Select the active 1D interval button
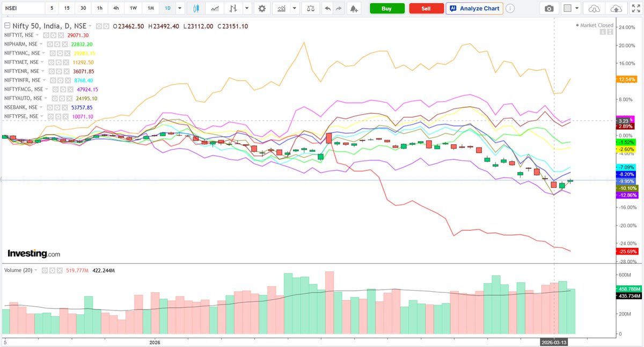Image resolution: width=644 pixels, height=347 pixels. coord(167,9)
